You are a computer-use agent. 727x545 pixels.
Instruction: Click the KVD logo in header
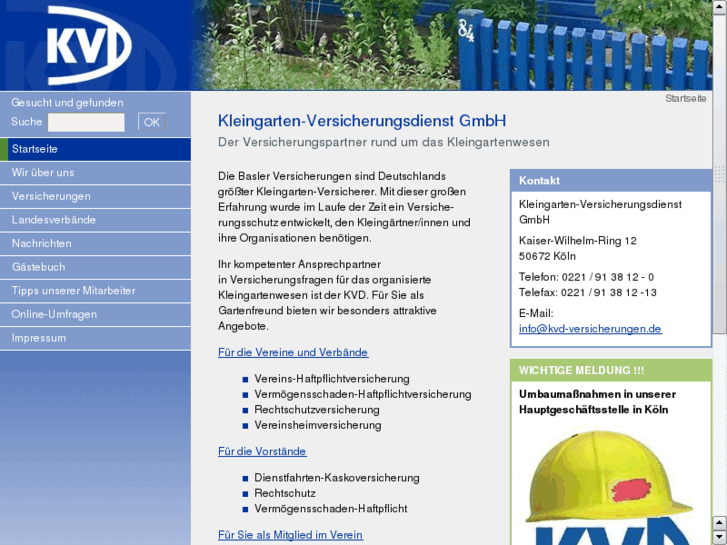coord(88,44)
